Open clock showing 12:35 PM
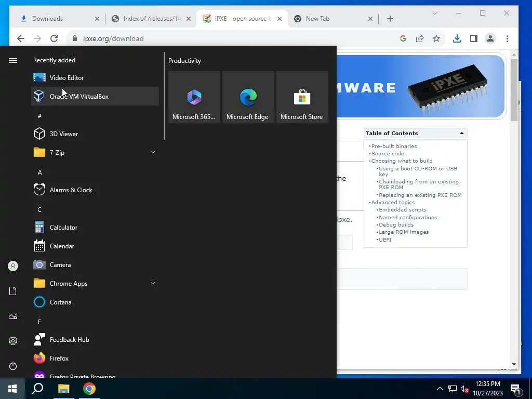Image resolution: width=532 pixels, height=399 pixels. coord(487,389)
